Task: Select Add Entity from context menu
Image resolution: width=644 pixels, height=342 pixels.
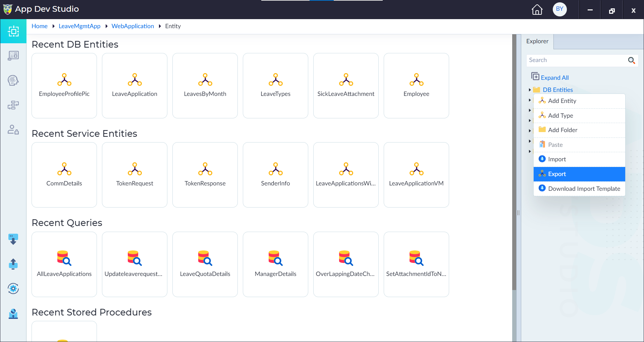Action: [579, 101]
